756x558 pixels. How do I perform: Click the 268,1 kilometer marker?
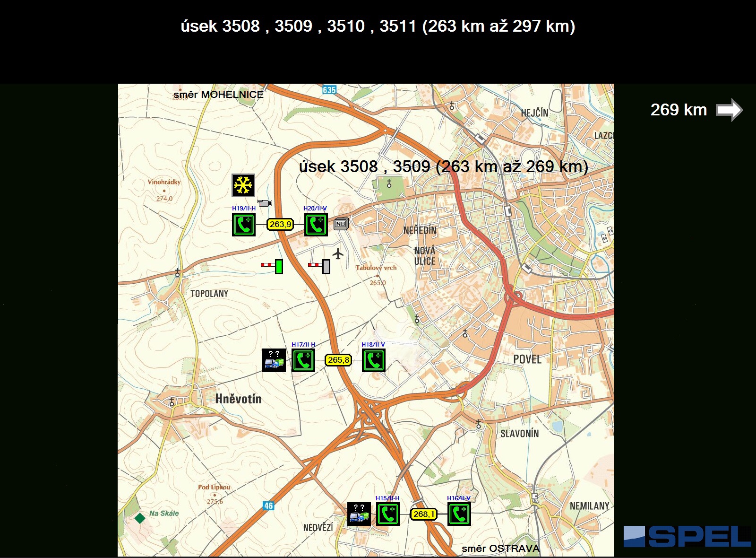(x=423, y=514)
